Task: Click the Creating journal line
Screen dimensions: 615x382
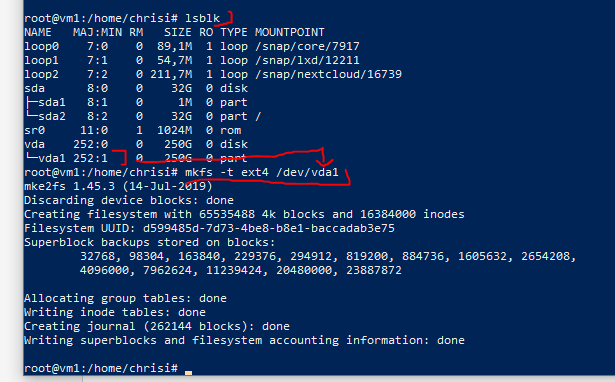Action: pyautogui.click(x=157, y=326)
